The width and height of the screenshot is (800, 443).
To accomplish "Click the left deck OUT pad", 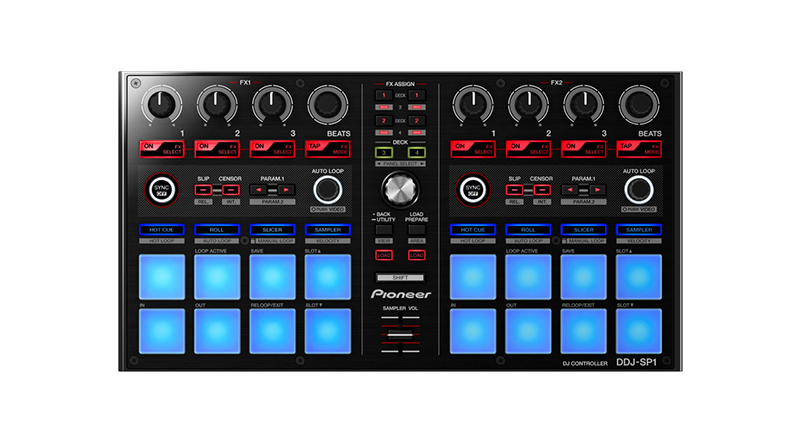I will click(x=217, y=331).
